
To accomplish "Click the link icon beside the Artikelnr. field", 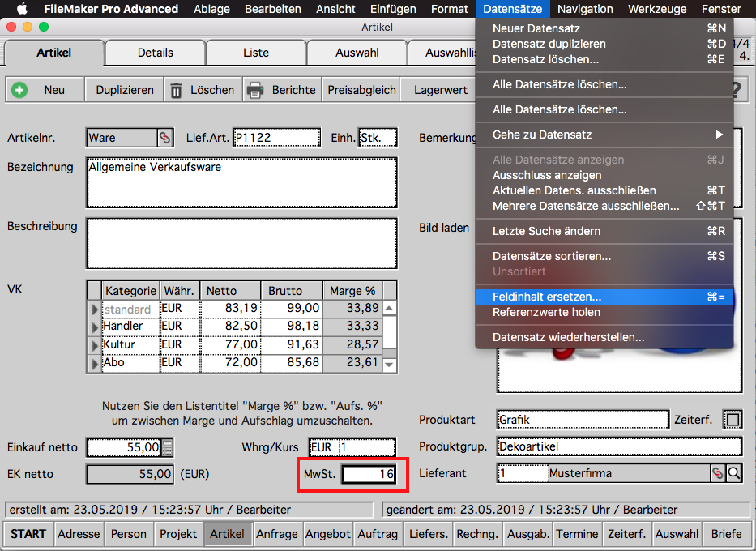I will point(164,138).
